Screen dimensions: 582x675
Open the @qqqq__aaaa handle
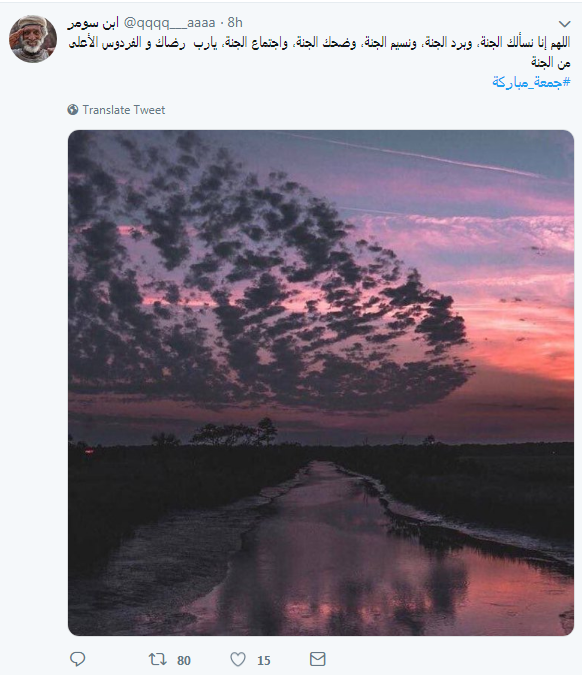click(170, 22)
